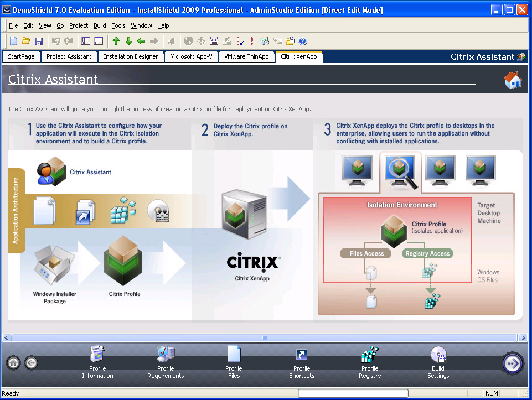Save project using the floppy disk icon
Image resolution: width=532 pixels, height=400 pixels.
[x=39, y=41]
